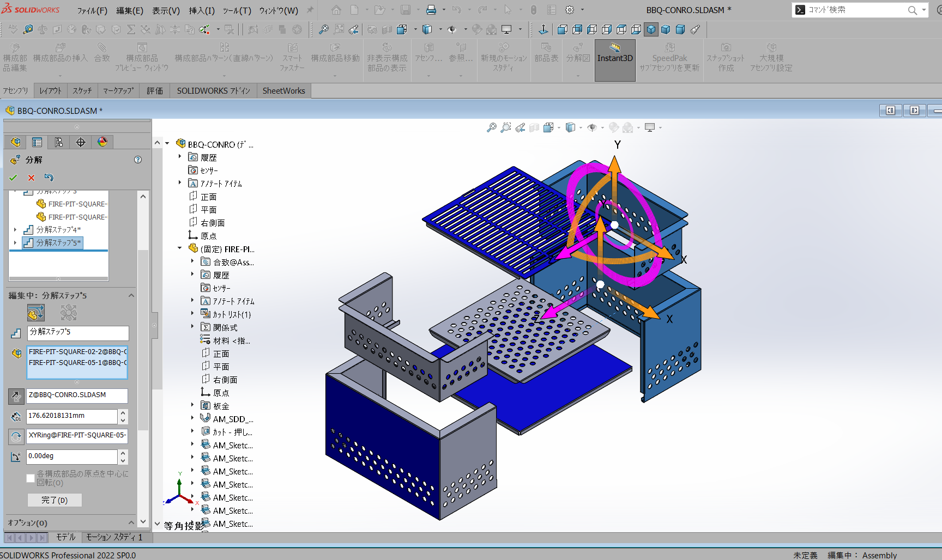
Task: Click the undo arrow in explode panel
Action: pos(49,178)
